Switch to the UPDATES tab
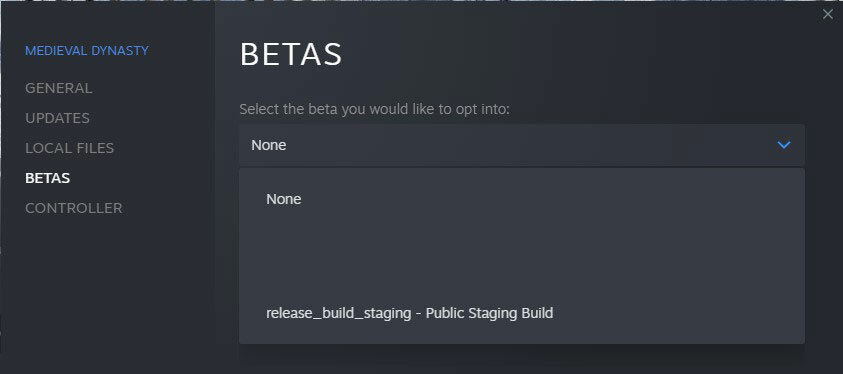This screenshot has width=843, height=374. coord(58,118)
